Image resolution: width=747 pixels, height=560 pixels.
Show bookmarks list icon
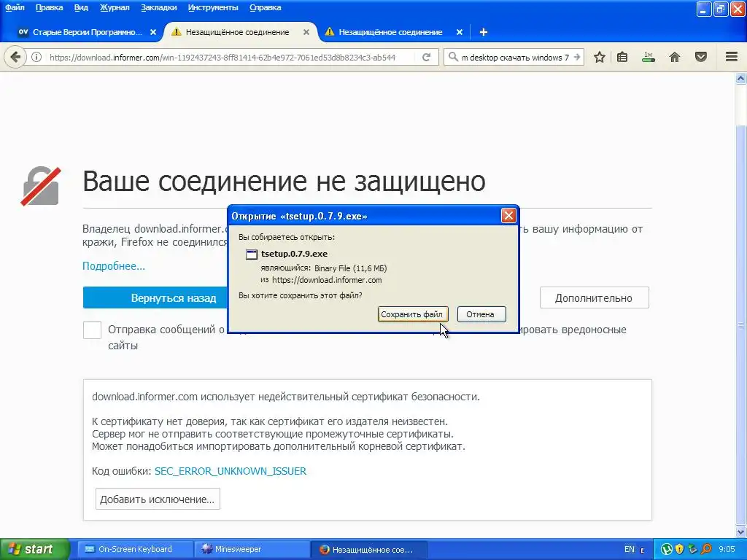click(x=622, y=57)
